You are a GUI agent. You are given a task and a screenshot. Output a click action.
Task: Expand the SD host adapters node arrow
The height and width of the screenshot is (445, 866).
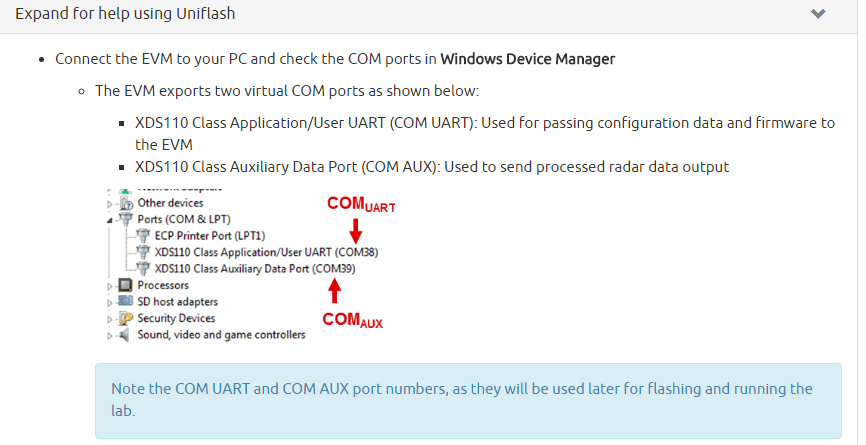coord(111,302)
